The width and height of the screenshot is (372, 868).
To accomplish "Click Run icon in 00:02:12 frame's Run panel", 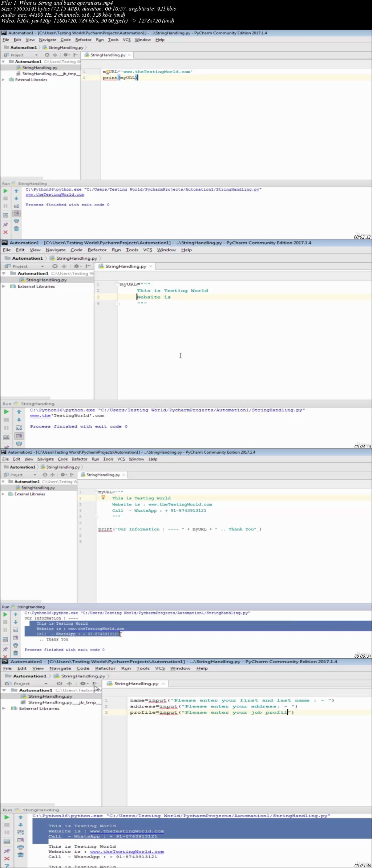I will point(5,191).
